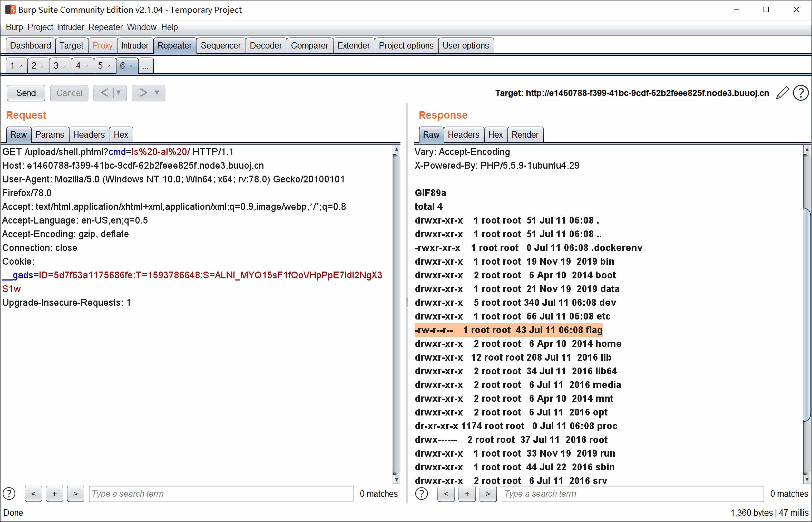Open the Target tab
The height and width of the screenshot is (522, 812).
click(71, 45)
